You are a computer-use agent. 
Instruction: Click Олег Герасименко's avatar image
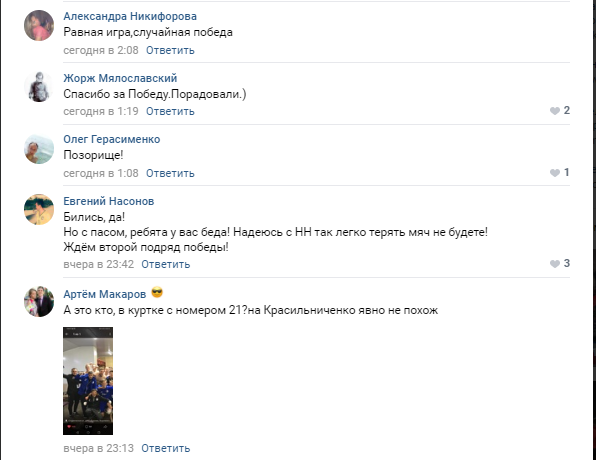(39, 149)
